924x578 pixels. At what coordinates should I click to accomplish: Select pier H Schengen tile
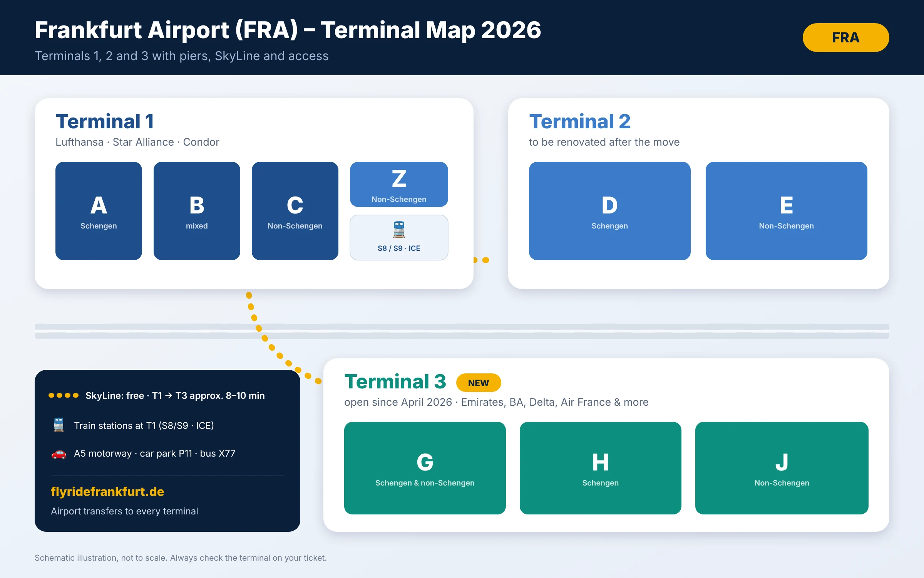601,468
